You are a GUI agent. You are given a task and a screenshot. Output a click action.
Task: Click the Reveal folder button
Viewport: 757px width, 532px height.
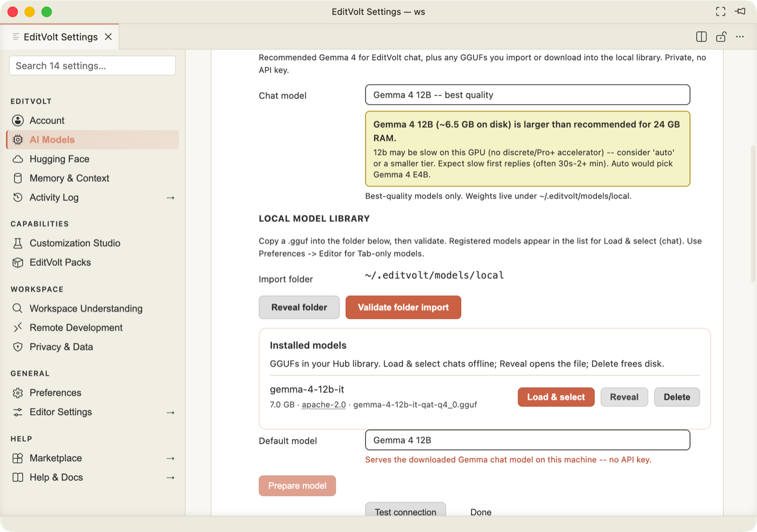pos(299,307)
